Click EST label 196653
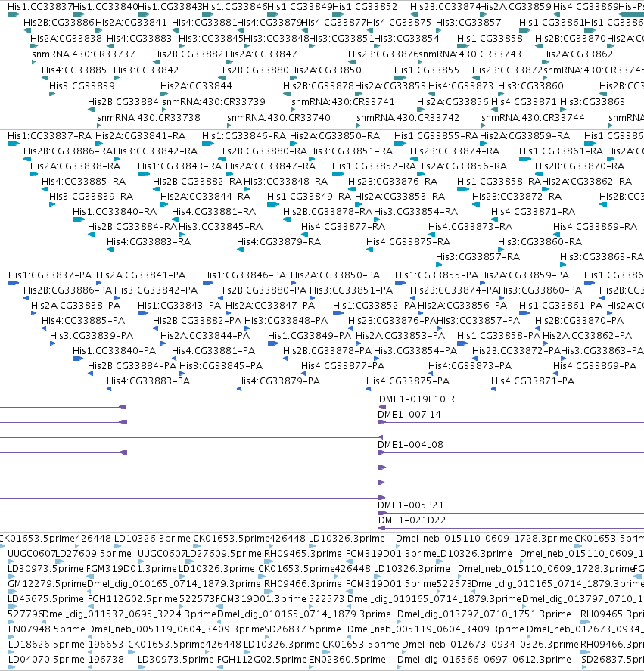Viewport: 644px width, 671px height. coord(106,645)
